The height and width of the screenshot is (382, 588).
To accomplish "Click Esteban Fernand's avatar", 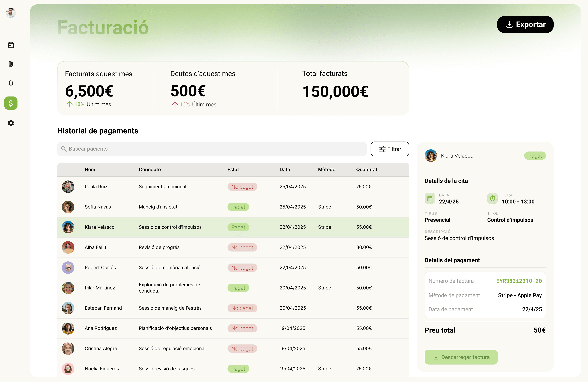I will [68, 308].
